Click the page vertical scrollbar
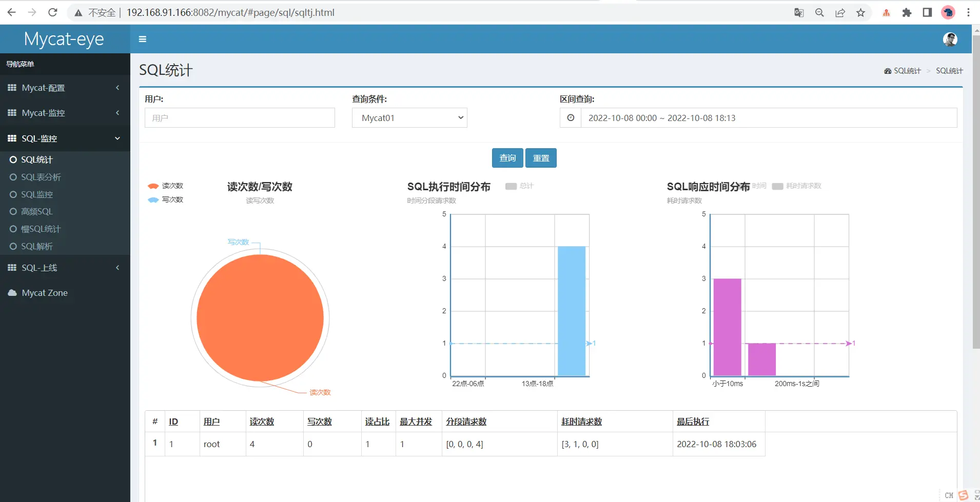The width and height of the screenshot is (980, 502). [976, 192]
